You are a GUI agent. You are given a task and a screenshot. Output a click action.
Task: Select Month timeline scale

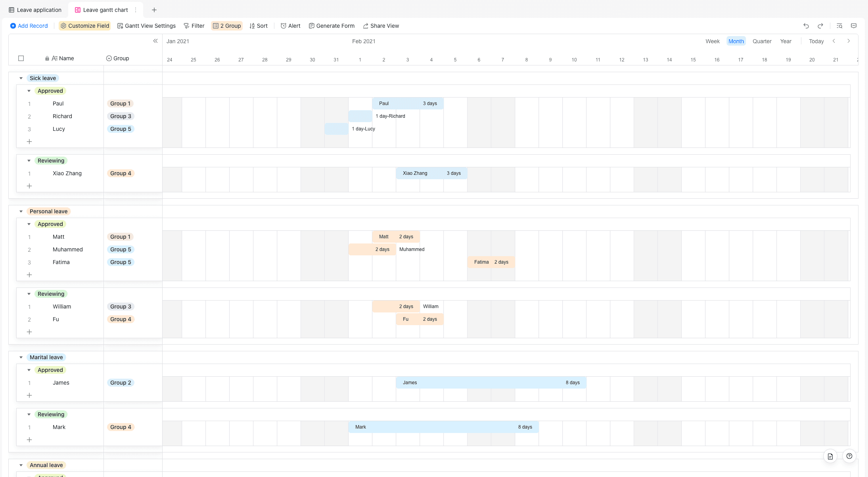click(x=736, y=41)
